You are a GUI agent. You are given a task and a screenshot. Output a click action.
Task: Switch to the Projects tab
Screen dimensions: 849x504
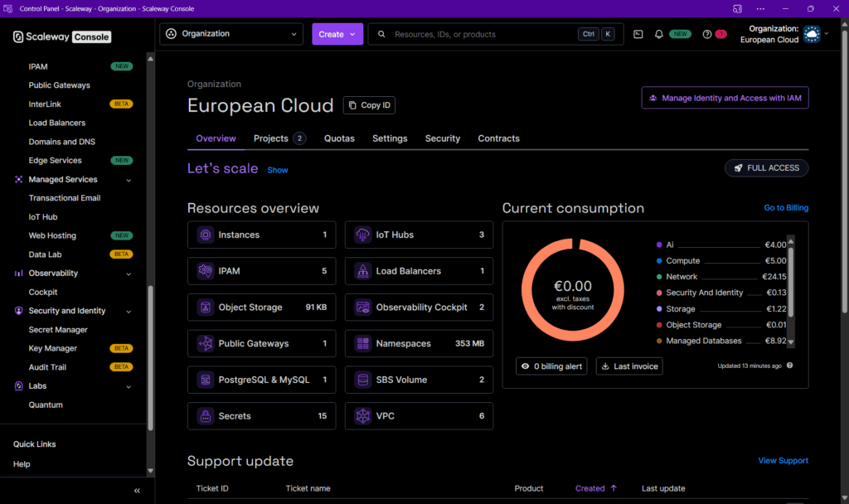click(279, 138)
